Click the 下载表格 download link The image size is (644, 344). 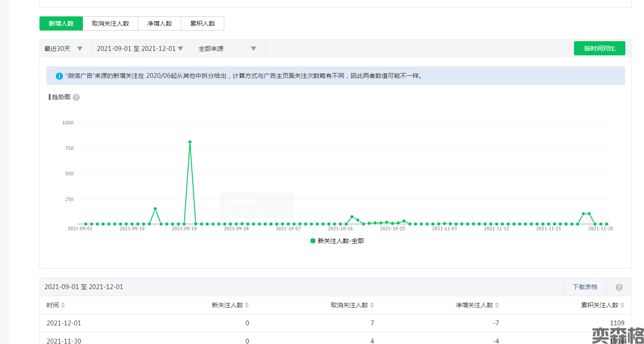point(585,287)
